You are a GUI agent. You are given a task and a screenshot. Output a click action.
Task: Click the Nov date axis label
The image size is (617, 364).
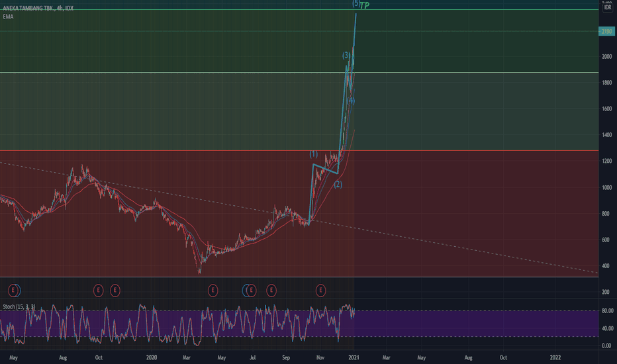click(320, 357)
